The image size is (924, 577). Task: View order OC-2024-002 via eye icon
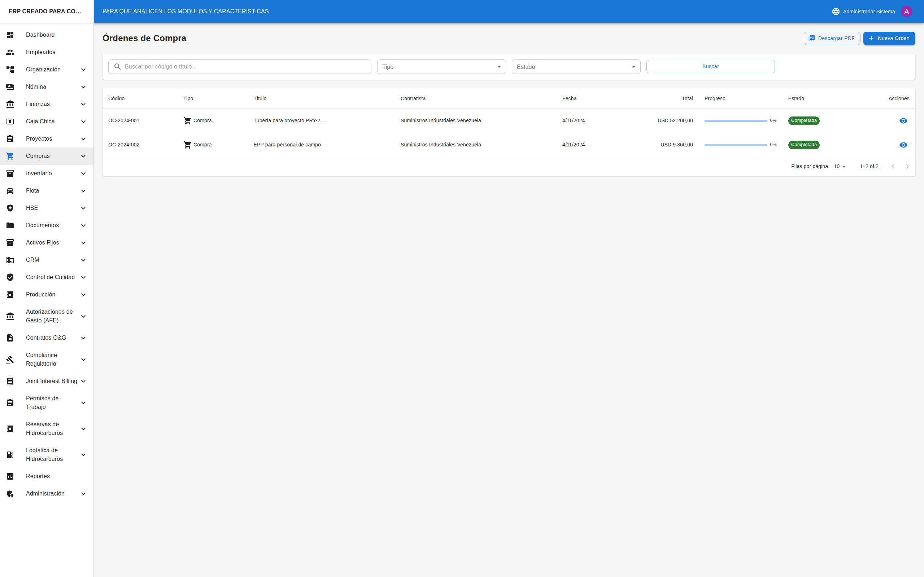(903, 145)
